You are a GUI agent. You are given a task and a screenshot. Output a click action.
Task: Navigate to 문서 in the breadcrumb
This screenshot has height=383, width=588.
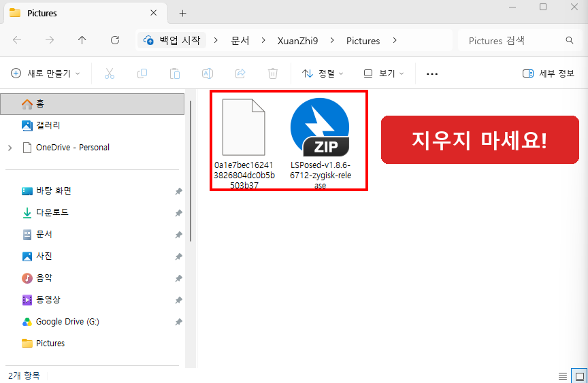pos(240,40)
